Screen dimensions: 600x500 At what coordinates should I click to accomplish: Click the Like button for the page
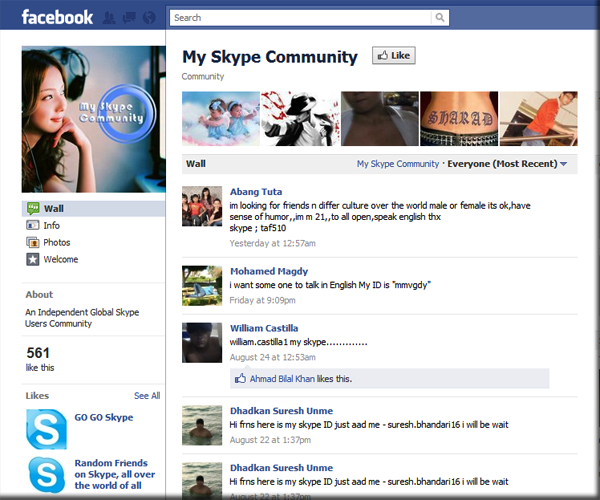pos(394,55)
